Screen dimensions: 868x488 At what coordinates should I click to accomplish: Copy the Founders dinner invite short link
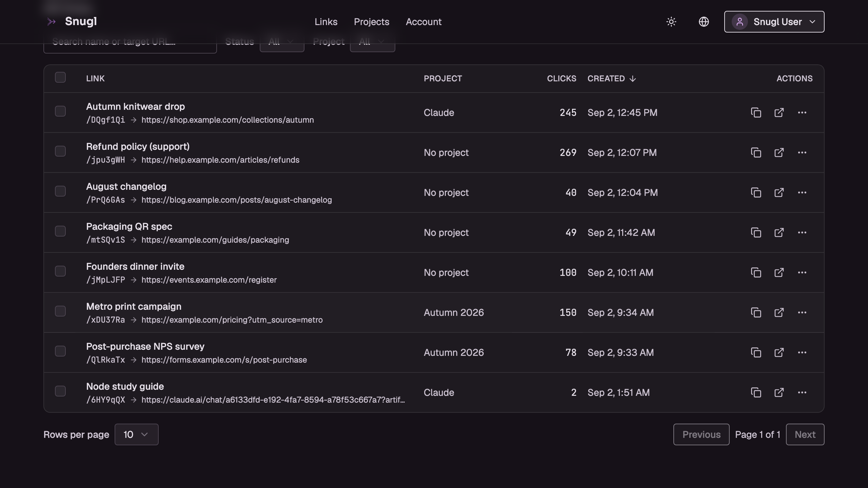click(x=756, y=272)
